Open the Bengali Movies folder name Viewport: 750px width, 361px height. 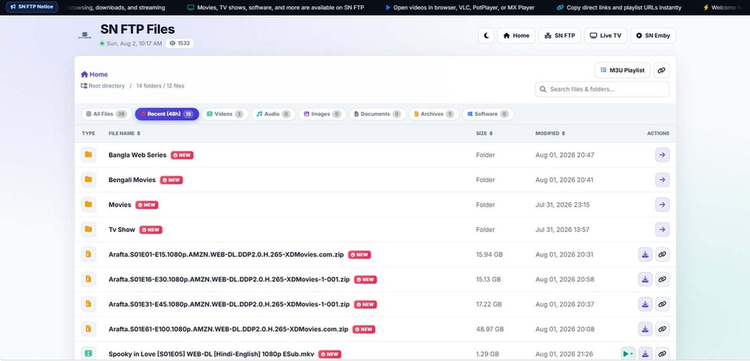tap(132, 180)
